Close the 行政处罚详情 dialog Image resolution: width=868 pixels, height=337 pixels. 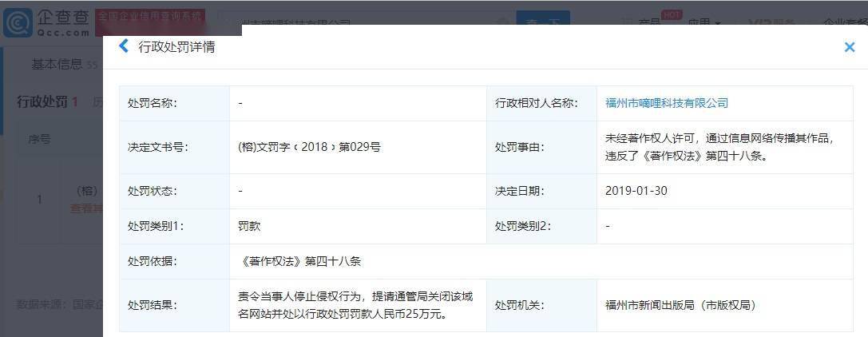pyautogui.click(x=849, y=48)
